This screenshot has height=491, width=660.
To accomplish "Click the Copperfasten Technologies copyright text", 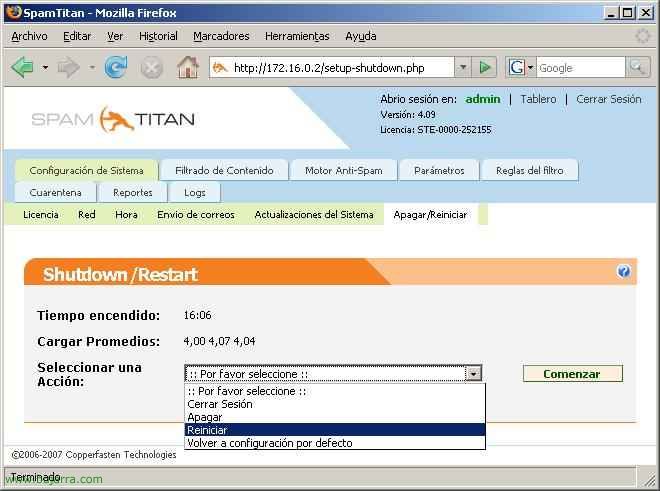I will (94, 455).
